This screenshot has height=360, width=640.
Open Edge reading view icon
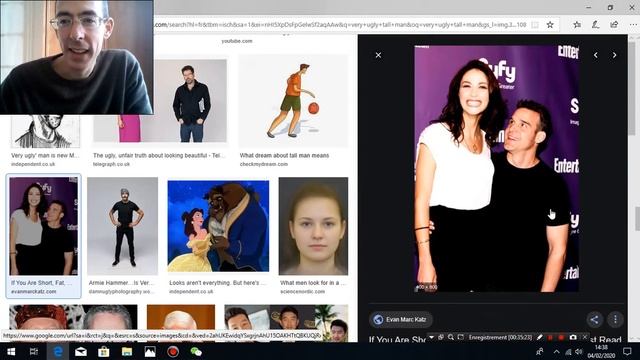point(535,24)
